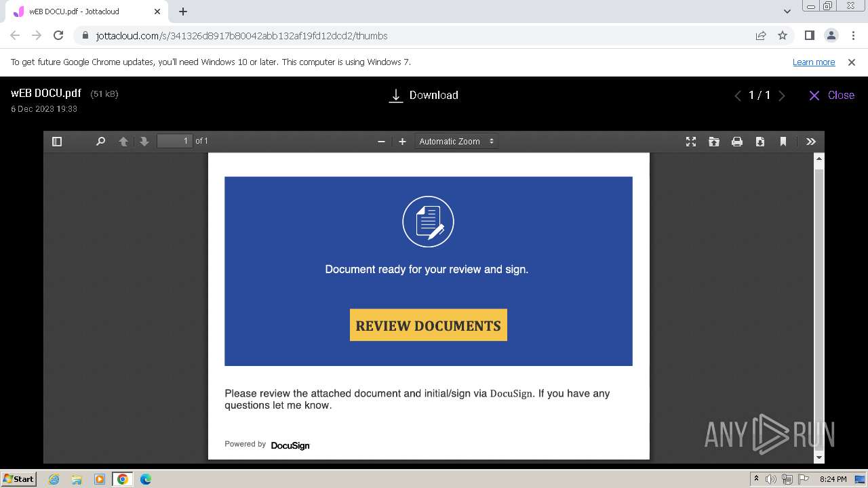Click the volume speaker tray icon

tap(771, 479)
